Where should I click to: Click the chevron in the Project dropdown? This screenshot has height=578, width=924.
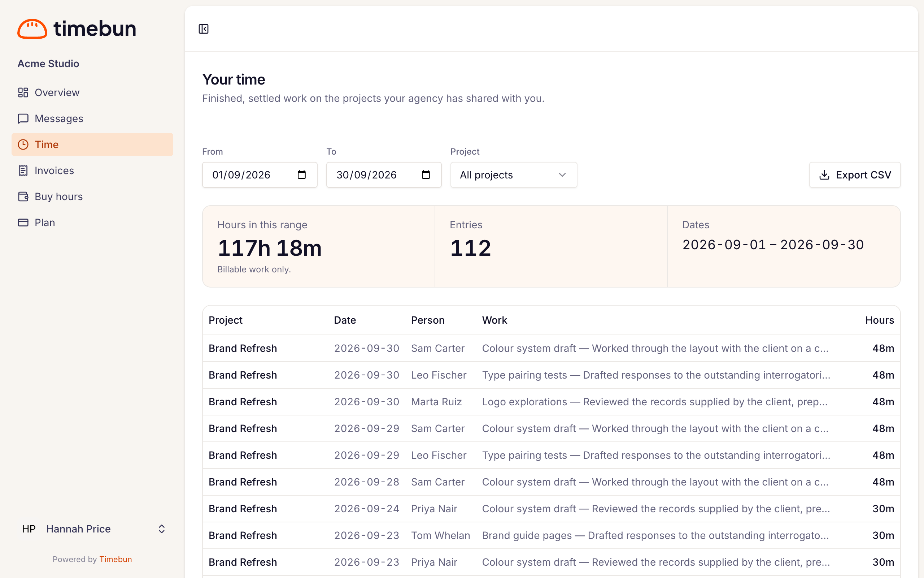click(562, 175)
